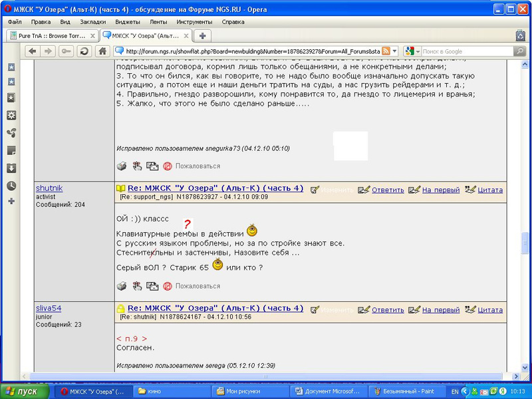Switch to the Pure TnA tab
The height and width of the screenshot is (399, 532).
coord(52,36)
